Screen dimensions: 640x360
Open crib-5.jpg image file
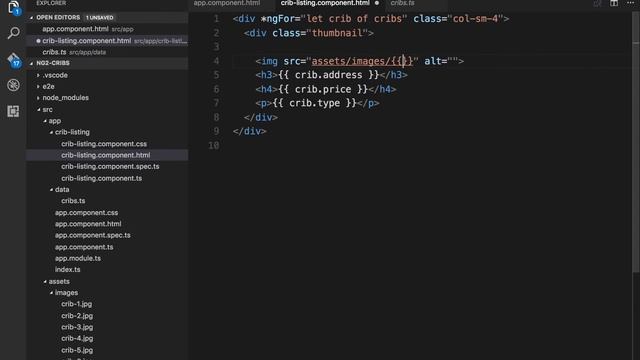(77, 350)
